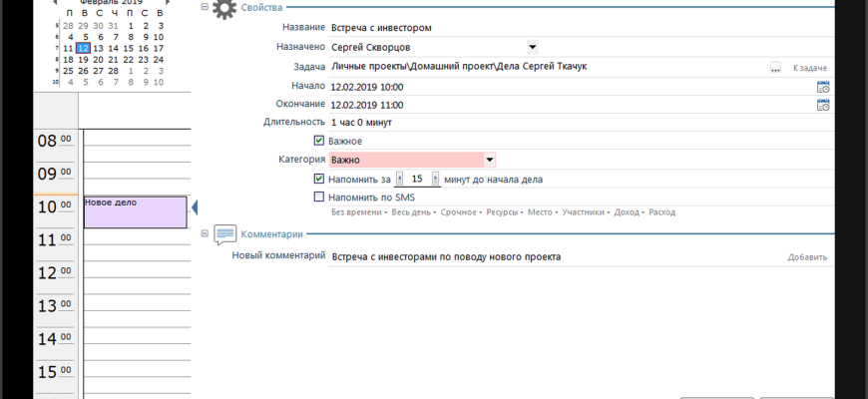Increase reminder minutes with the right arrow
The image size is (868, 399).
click(x=435, y=179)
